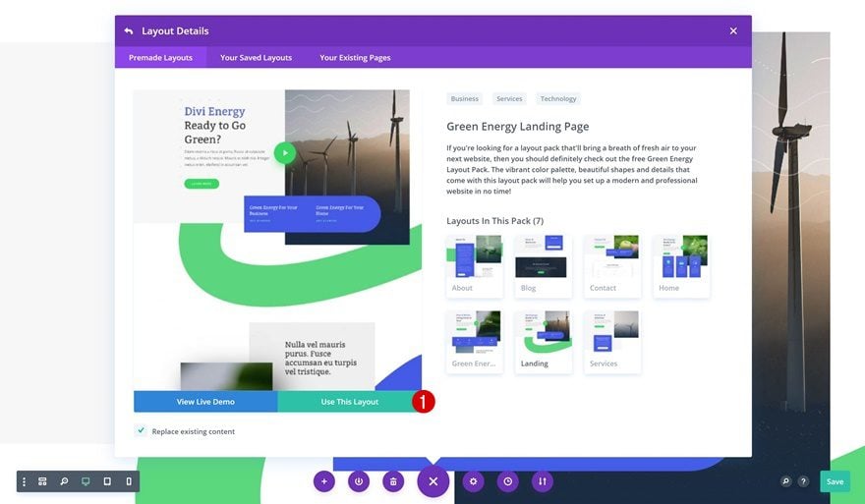Image resolution: width=865 pixels, height=504 pixels.
Task: Click View Live Demo button
Action: click(205, 402)
